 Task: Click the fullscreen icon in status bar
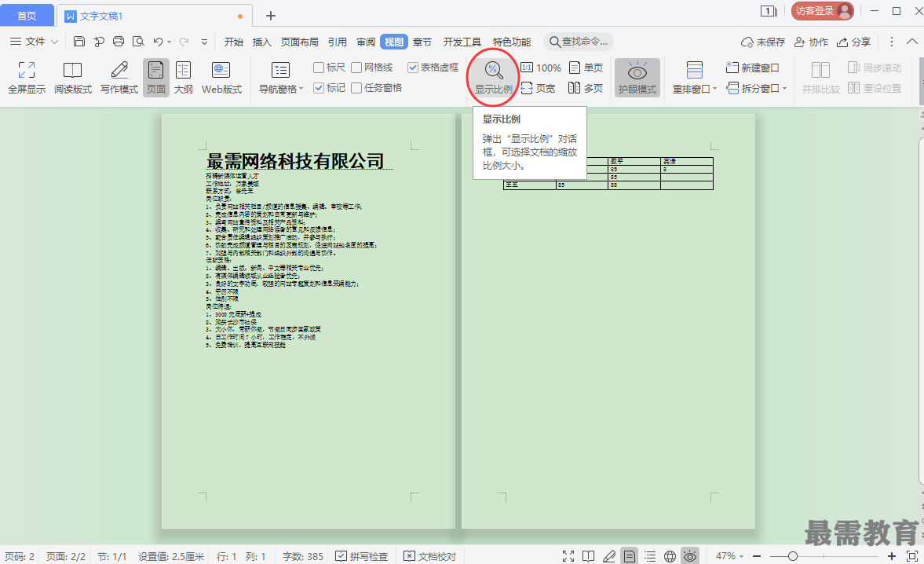[x=568, y=555]
